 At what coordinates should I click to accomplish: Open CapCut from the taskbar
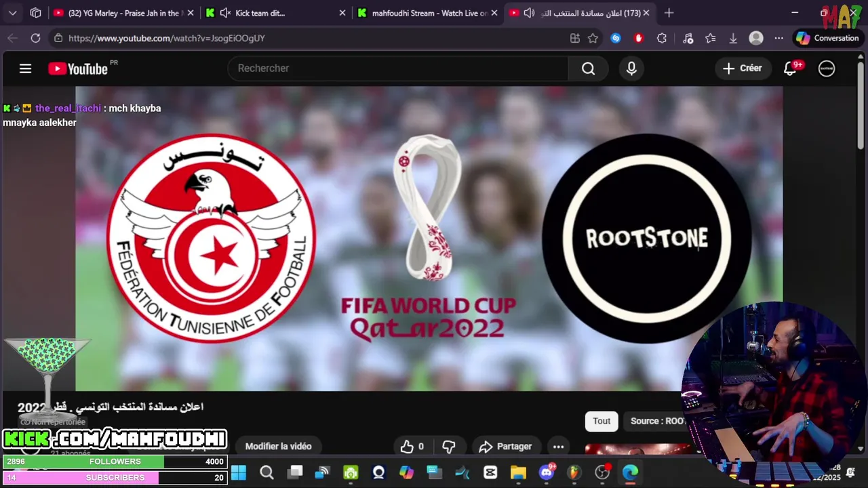click(x=490, y=472)
